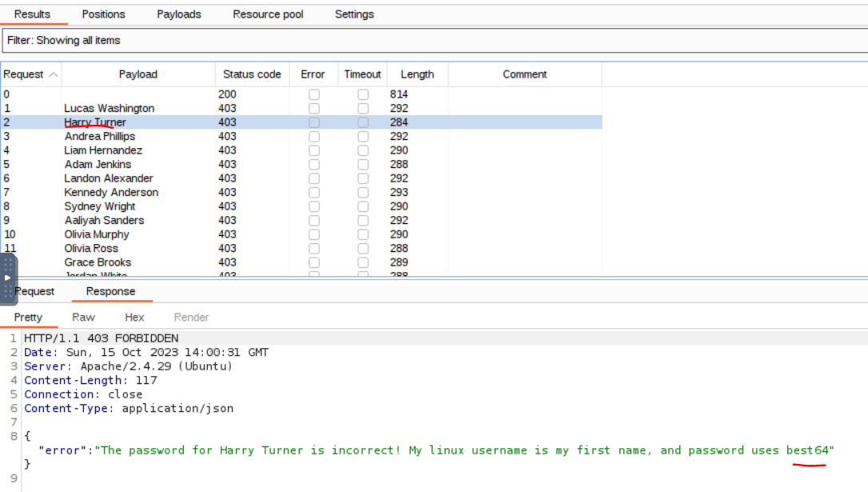Toggle Timeout checkbox in Adam Jenkins row
Image resolution: width=868 pixels, height=492 pixels.
(x=363, y=165)
